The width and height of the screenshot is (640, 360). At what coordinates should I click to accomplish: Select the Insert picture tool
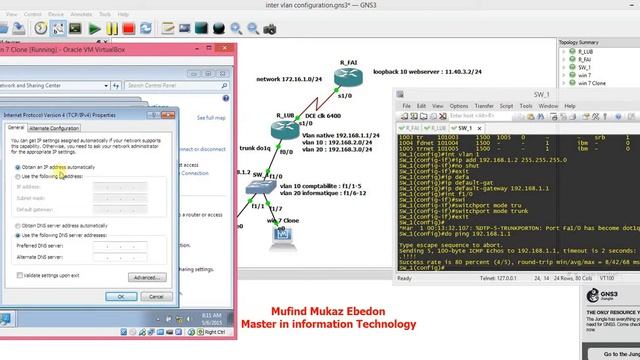184,28
